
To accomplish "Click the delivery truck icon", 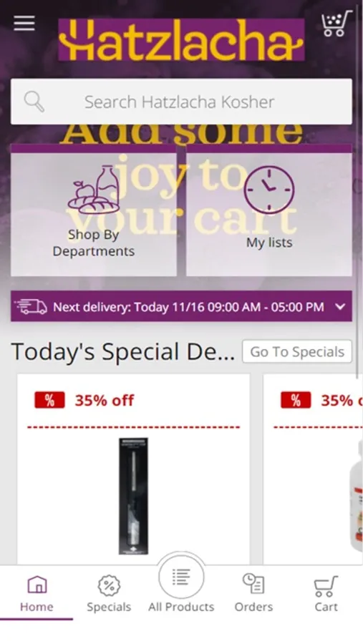I will (32, 306).
